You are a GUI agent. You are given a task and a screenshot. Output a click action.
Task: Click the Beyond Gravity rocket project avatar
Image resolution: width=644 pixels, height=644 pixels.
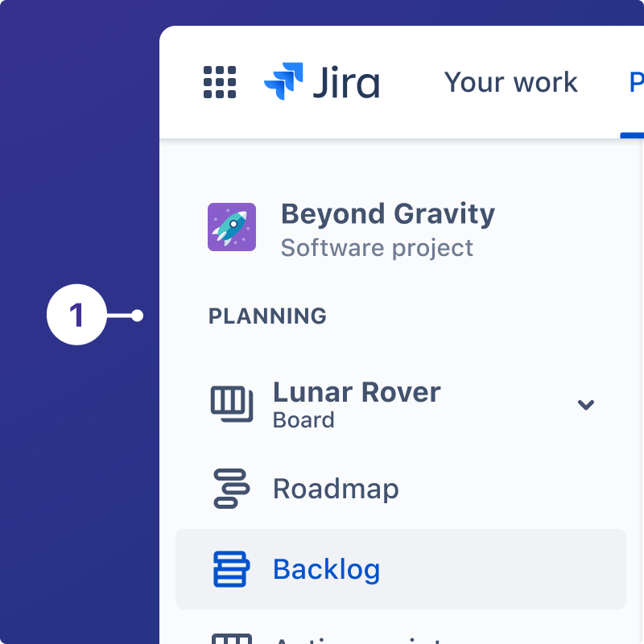point(232,227)
